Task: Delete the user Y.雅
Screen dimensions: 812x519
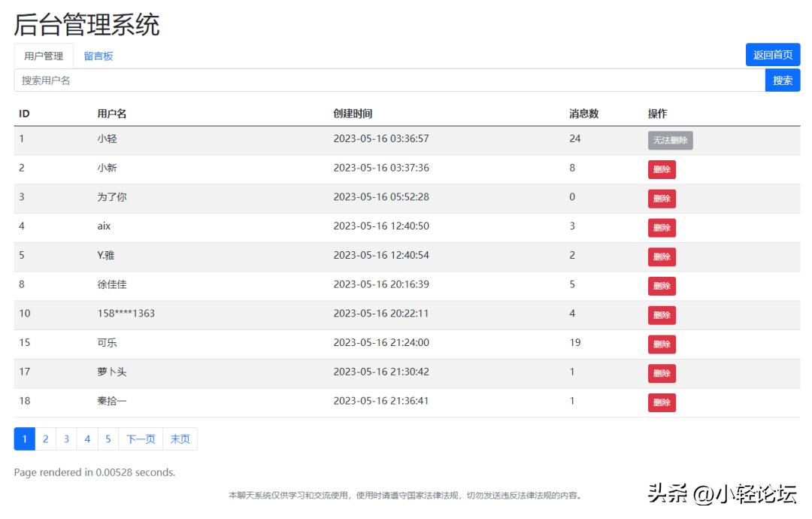Action: [x=662, y=256]
